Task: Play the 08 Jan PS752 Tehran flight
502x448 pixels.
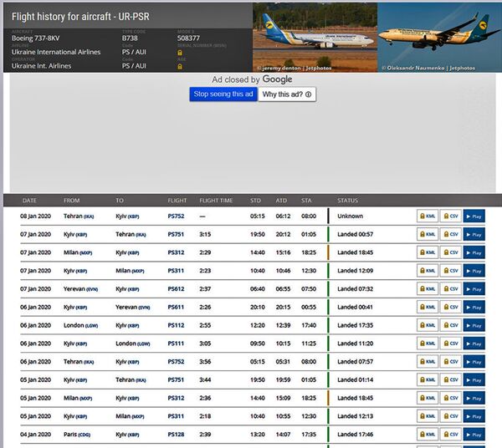Action: (x=474, y=216)
